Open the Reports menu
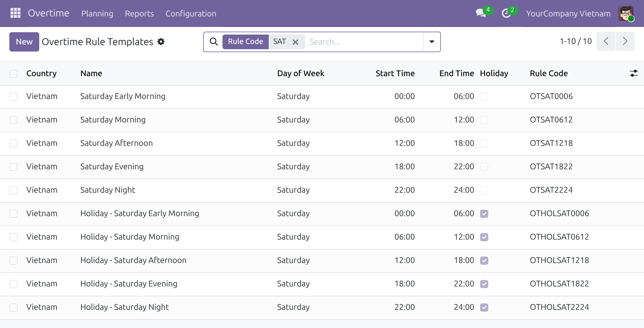 139,13
